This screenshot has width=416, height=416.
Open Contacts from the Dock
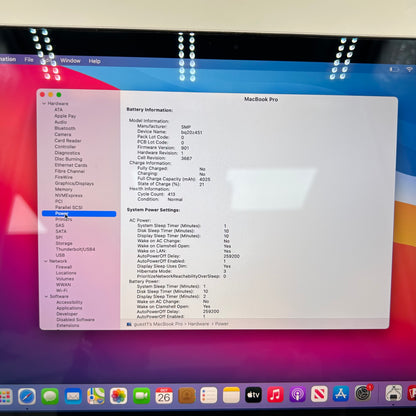tap(187, 395)
